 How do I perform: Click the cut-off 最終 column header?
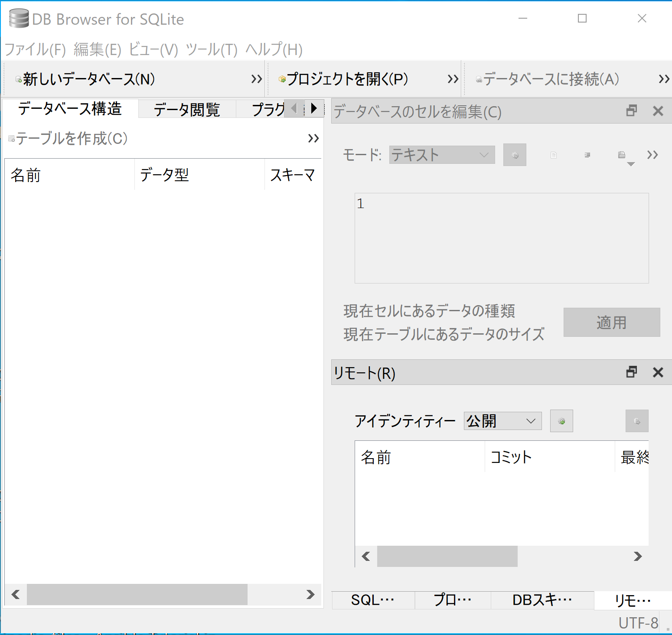pyautogui.click(x=632, y=457)
